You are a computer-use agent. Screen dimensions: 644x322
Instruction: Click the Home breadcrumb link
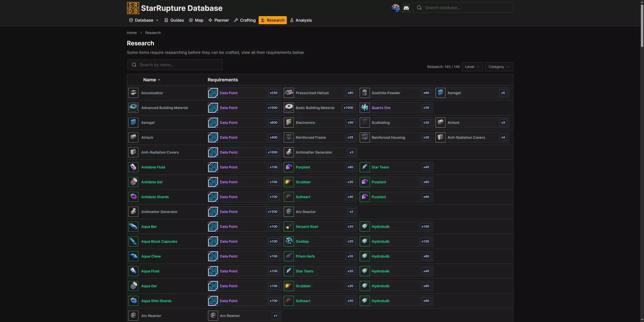pos(132,33)
